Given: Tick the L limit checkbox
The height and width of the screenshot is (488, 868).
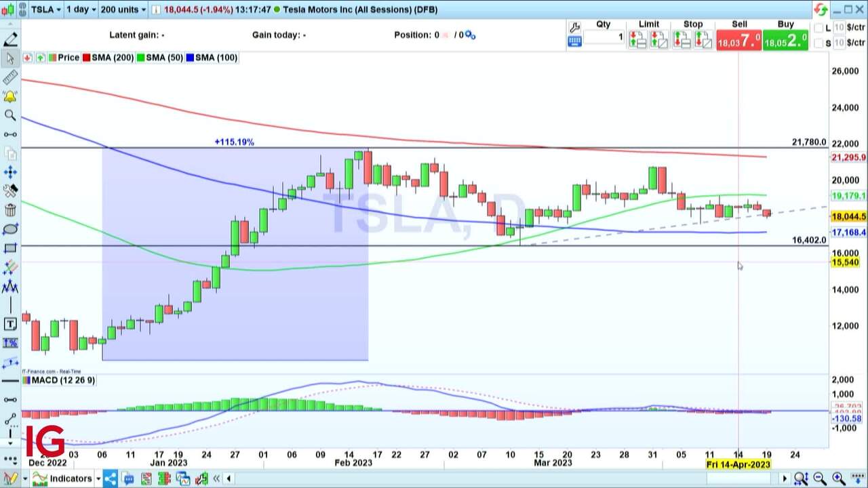Looking at the screenshot, I should (x=818, y=28).
